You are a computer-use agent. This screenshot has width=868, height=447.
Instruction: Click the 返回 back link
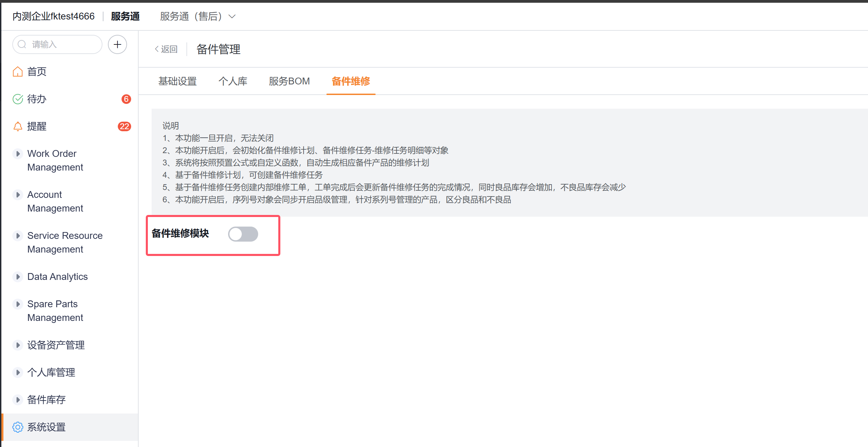click(x=166, y=49)
